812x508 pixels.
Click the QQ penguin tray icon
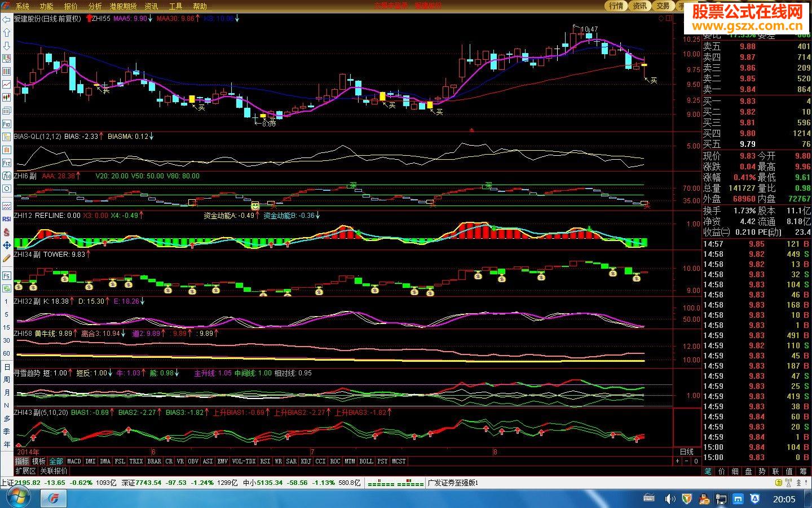click(704, 499)
